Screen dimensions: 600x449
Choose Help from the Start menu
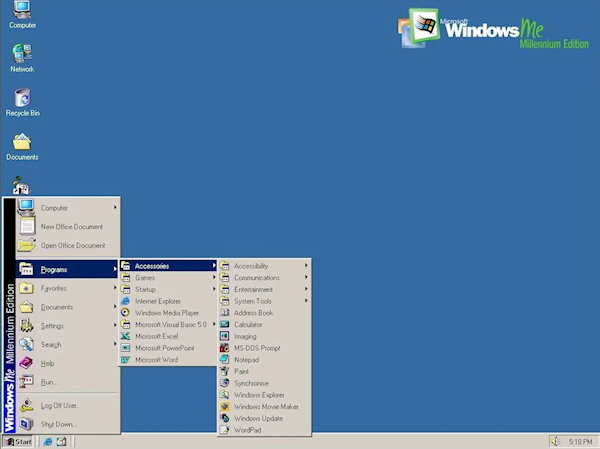pos(48,363)
